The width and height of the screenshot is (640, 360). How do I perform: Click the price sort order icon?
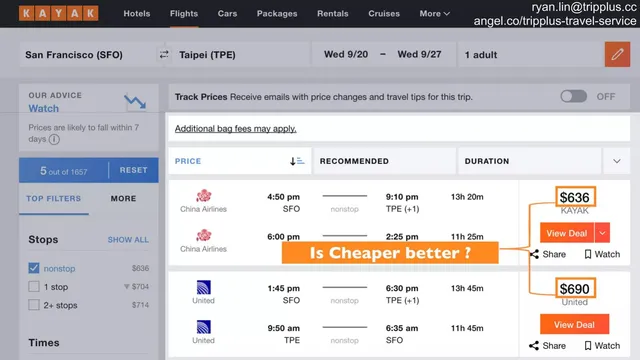[297, 161]
